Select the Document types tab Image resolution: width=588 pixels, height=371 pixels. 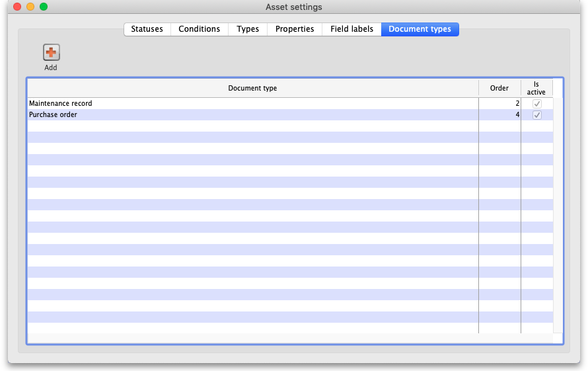point(420,29)
